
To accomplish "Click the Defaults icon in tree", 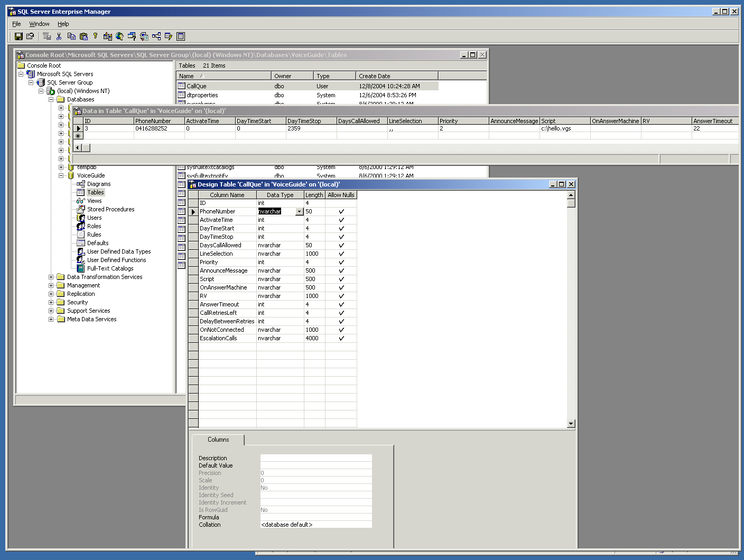I will [x=81, y=243].
